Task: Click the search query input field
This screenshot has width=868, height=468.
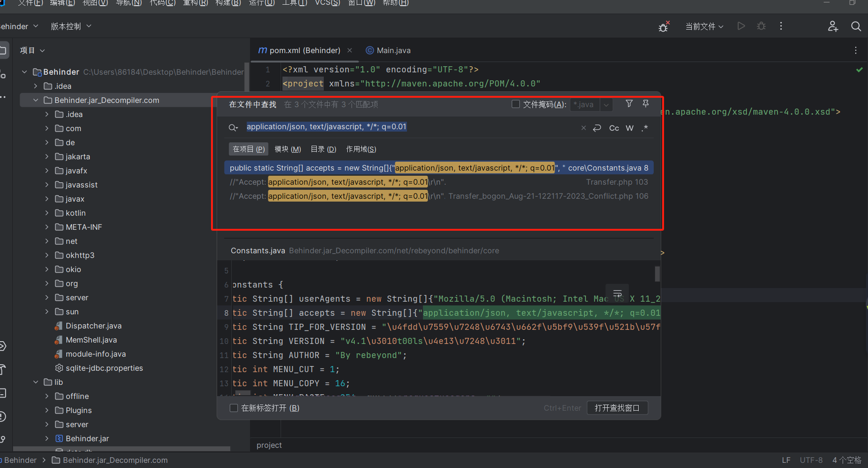Action: pos(409,127)
